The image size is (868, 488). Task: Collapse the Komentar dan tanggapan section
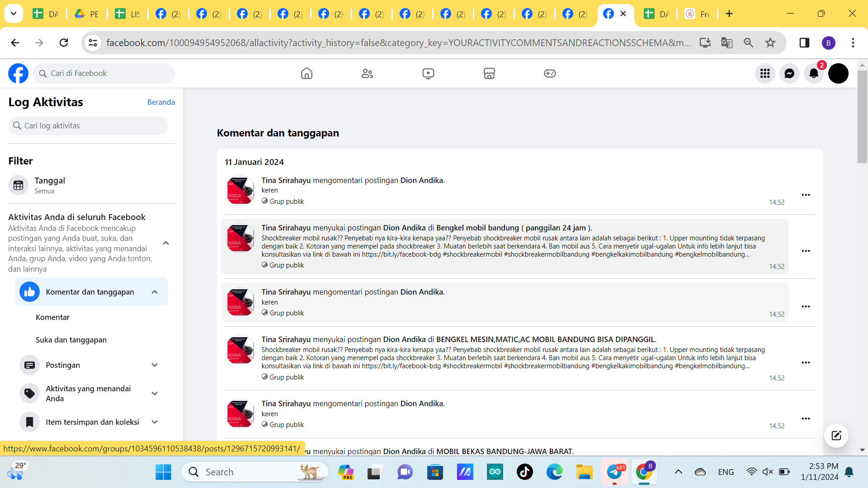coord(155,292)
